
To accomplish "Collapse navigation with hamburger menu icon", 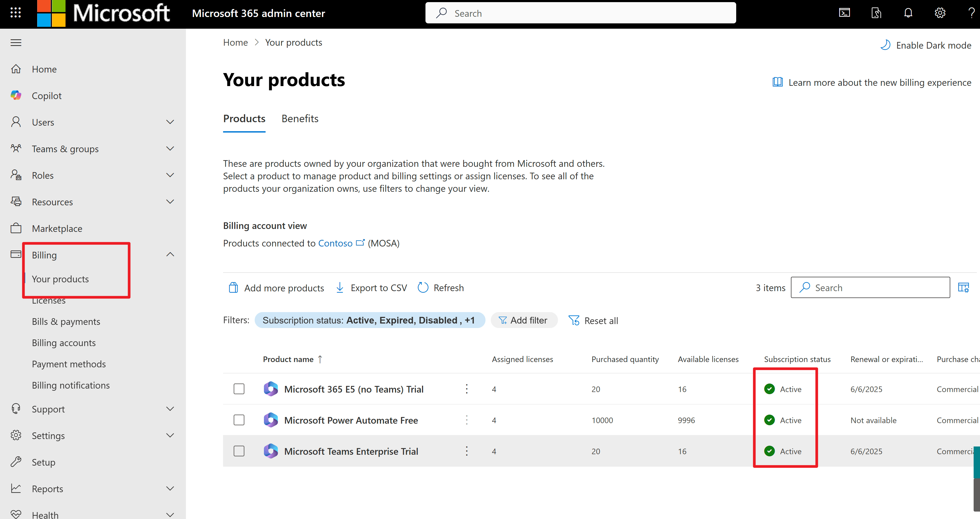I will tap(16, 42).
